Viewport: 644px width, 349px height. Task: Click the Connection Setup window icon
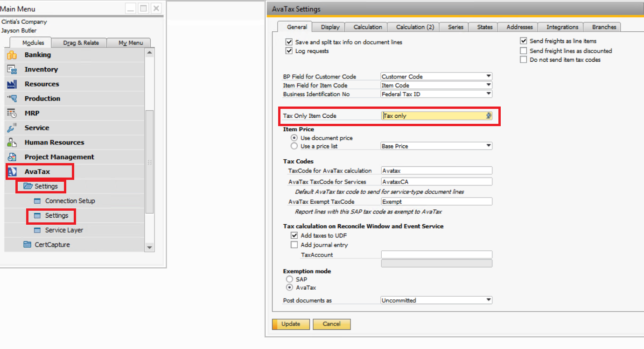(x=37, y=201)
